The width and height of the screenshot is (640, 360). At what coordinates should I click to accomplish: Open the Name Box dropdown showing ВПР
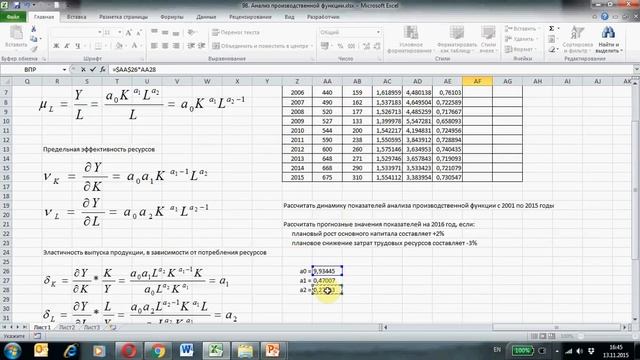[64, 70]
